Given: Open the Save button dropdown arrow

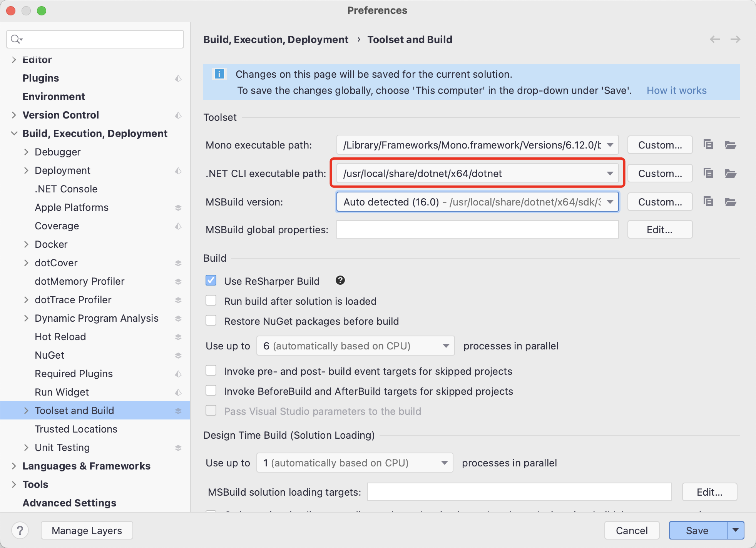Looking at the screenshot, I should pyautogui.click(x=736, y=530).
